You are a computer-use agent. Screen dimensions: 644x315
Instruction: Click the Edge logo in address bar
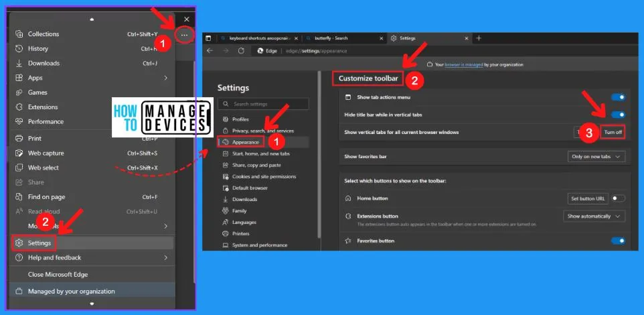260,51
